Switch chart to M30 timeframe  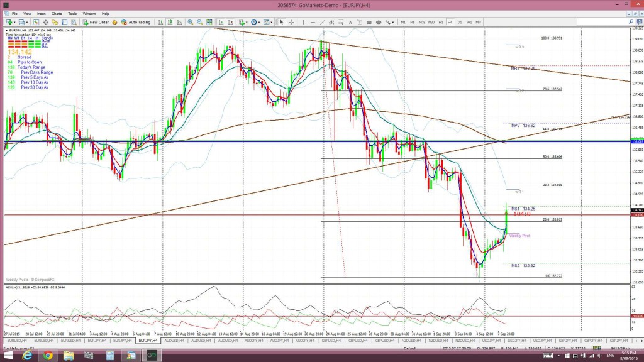(x=431, y=22)
